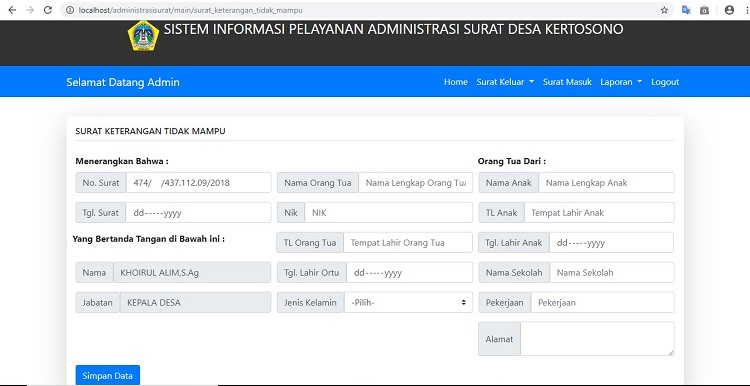Click the Nama field showing KHOIRUL ALIM,S.Ag
This screenshot has width=750, height=386.
pos(192,273)
